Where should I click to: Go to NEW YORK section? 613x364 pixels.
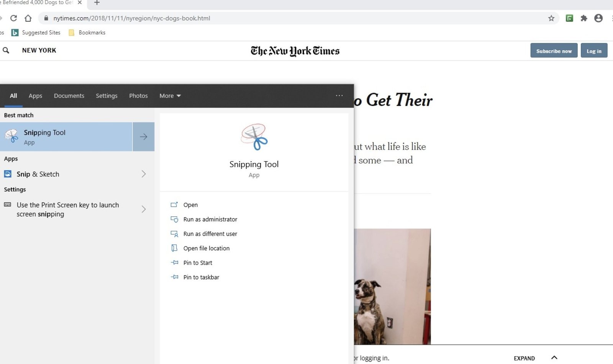(x=39, y=50)
